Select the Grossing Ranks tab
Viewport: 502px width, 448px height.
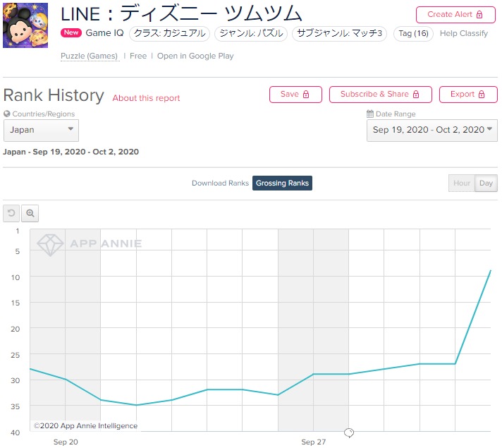[x=282, y=183]
